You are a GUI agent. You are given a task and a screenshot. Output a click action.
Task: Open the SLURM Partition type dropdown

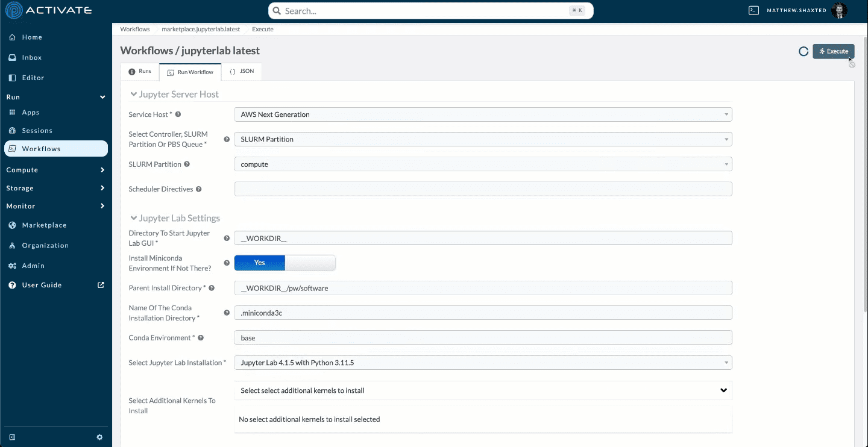pyautogui.click(x=483, y=139)
